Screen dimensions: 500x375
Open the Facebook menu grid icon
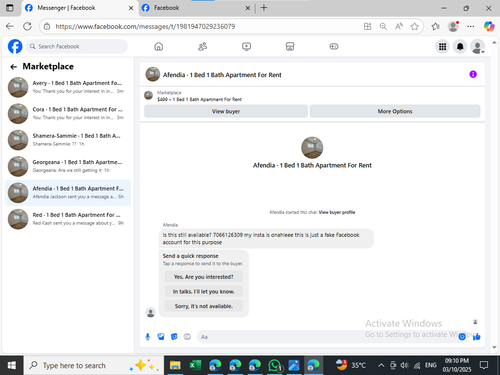point(442,47)
